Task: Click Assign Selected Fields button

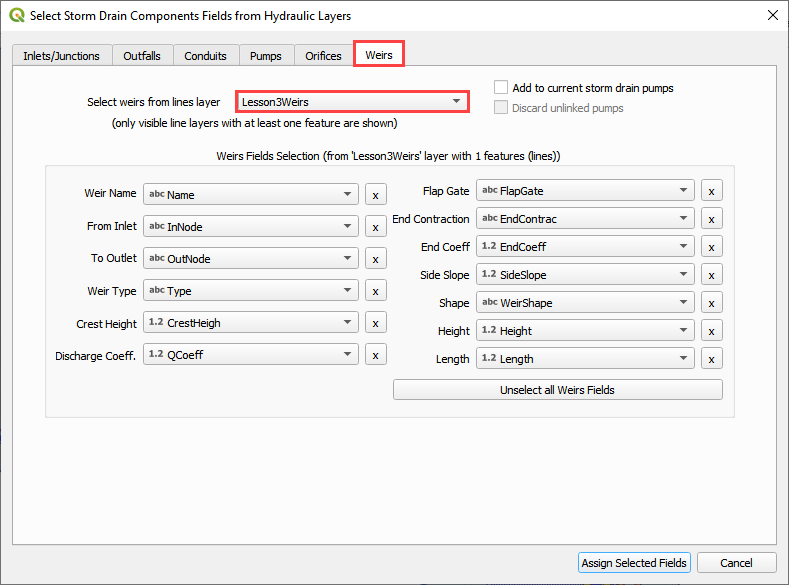Action: tap(634, 563)
